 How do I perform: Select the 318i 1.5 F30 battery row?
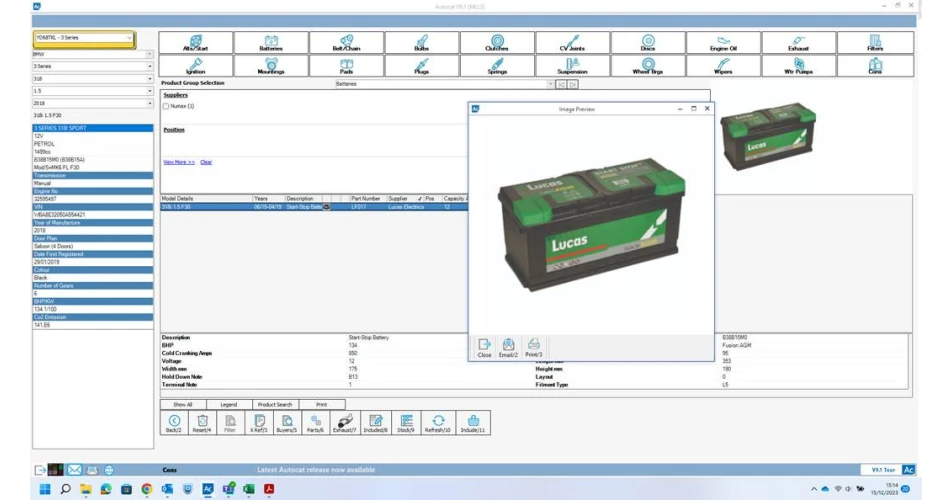click(314, 207)
